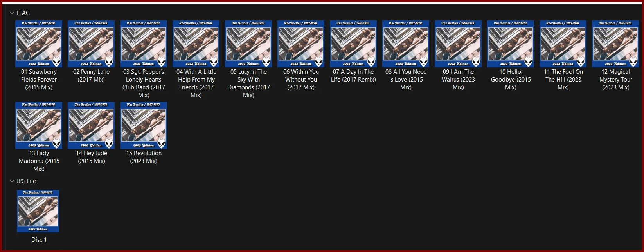Click the file name '14 Hey Jude (2015 Mix)'
The width and height of the screenshot is (644, 252).
tap(91, 157)
